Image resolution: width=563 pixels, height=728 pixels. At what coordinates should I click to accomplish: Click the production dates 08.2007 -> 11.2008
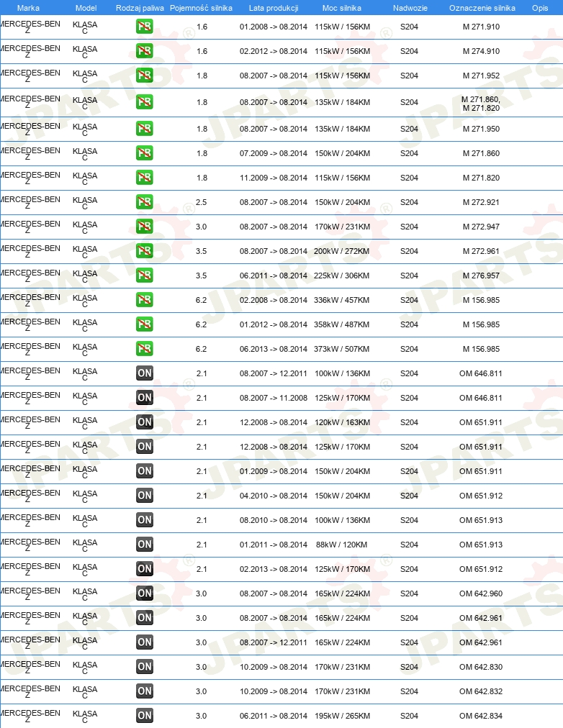pyautogui.click(x=274, y=397)
